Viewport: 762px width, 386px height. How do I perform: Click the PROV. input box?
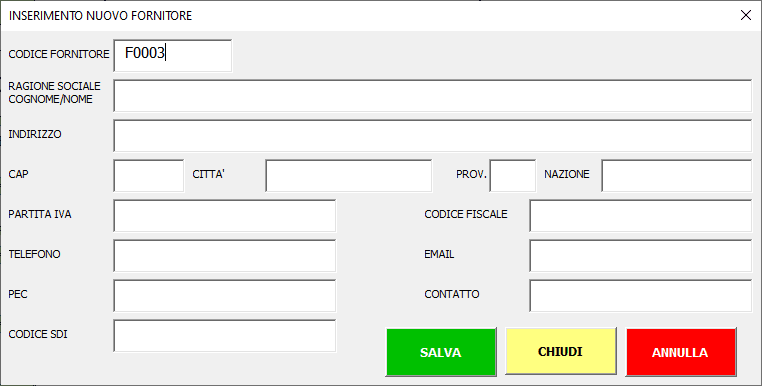(513, 175)
